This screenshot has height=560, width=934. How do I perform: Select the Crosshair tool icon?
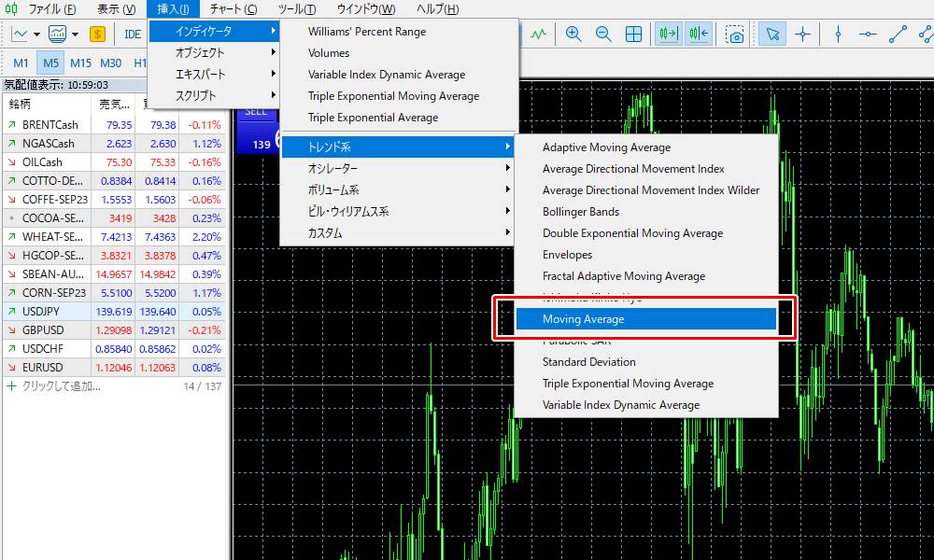(x=804, y=34)
